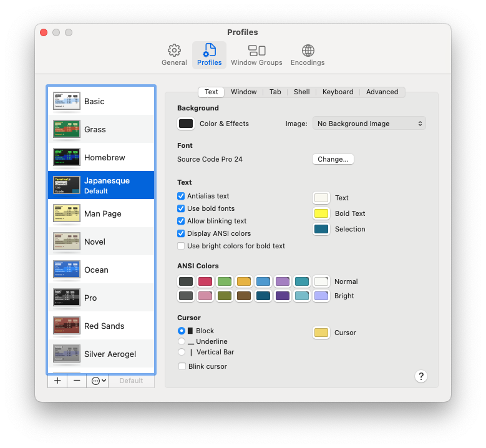486x448 pixels.
Task: Switch to the Text tab
Action: (x=211, y=92)
